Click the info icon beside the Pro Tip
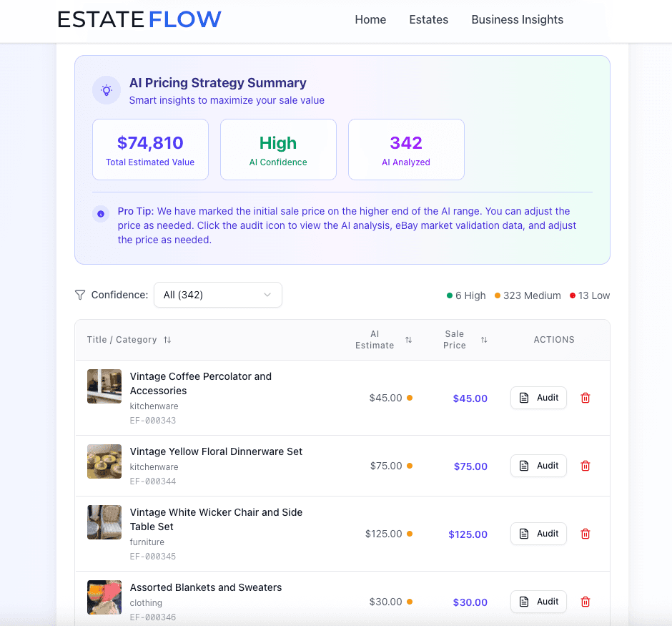Viewport: 672px width, 626px height. (100, 214)
